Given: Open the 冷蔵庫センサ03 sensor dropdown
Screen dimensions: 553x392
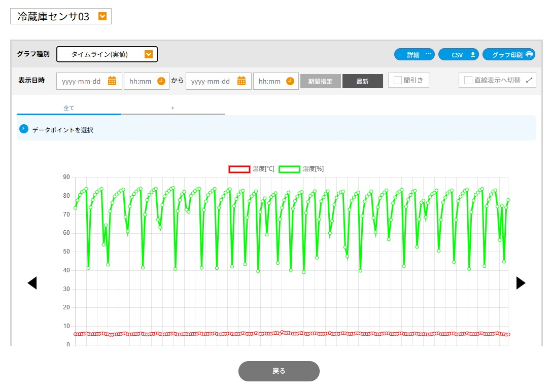Looking at the screenshot, I should point(102,16).
